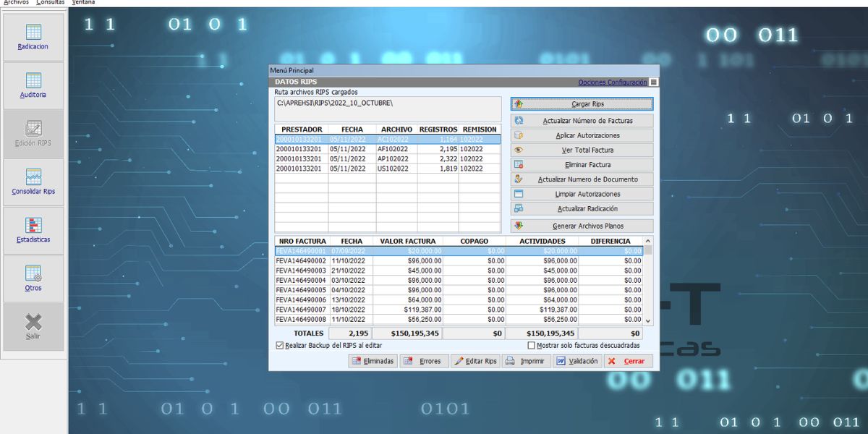The image size is (868, 434).
Task: Open the Opciones Configuración menu icon
Action: click(654, 82)
